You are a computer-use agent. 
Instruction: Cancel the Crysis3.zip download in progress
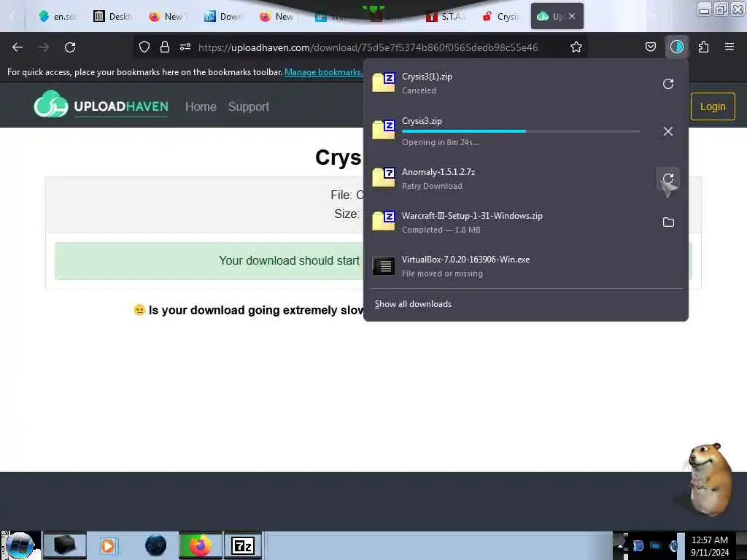668,131
